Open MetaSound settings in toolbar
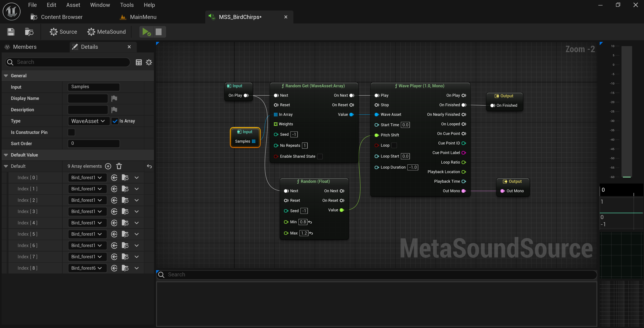644x328 pixels. pyautogui.click(x=107, y=32)
